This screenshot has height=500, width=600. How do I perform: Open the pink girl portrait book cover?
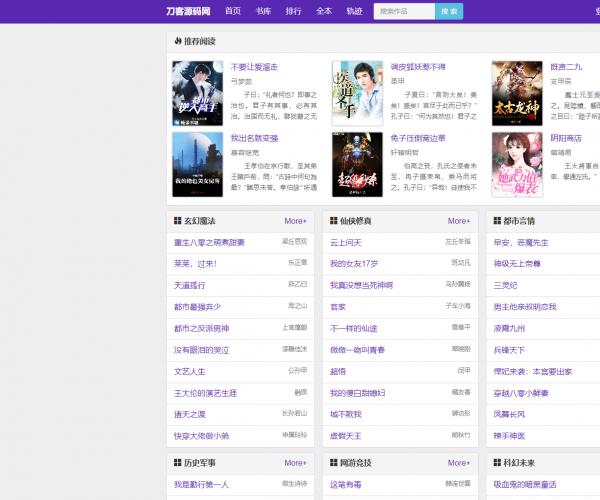pos(517,164)
